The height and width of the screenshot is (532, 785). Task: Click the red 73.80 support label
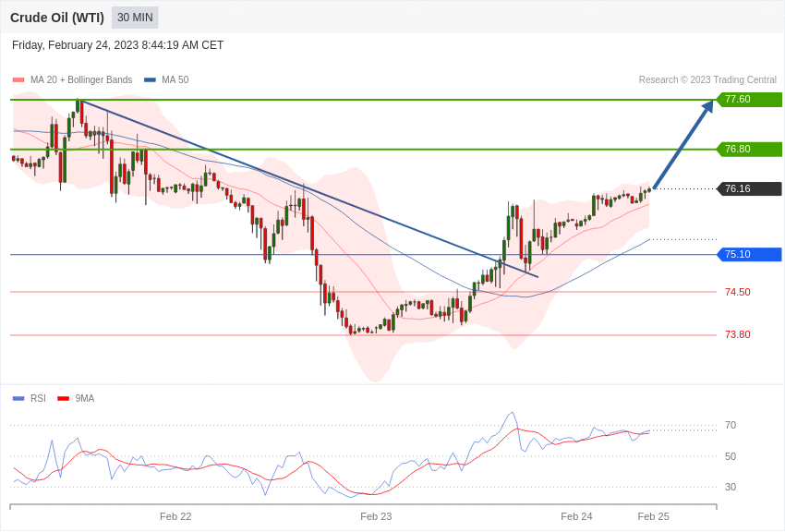pos(738,335)
